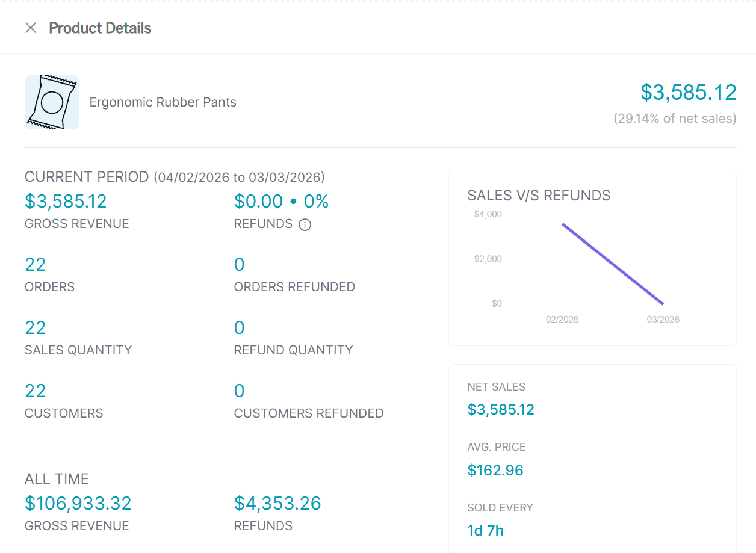Close the Product Details panel
Image resolution: width=756 pixels, height=553 pixels.
[x=31, y=28]
